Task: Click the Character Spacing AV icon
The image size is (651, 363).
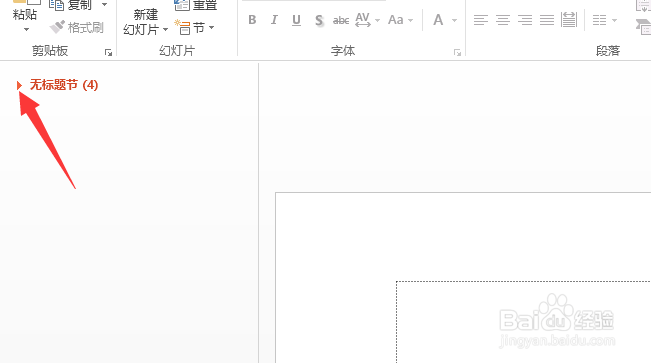Action: (x=362, y=20)
